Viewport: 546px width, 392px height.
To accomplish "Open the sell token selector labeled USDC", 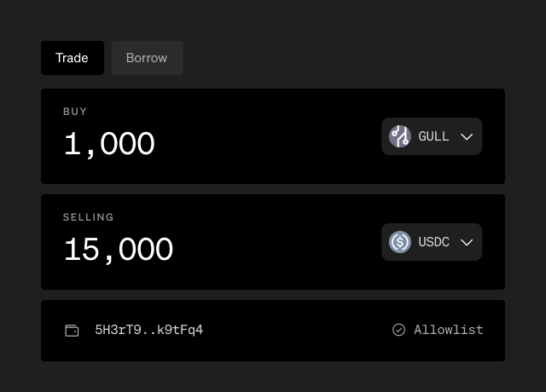I will click(x=432, y=242).
